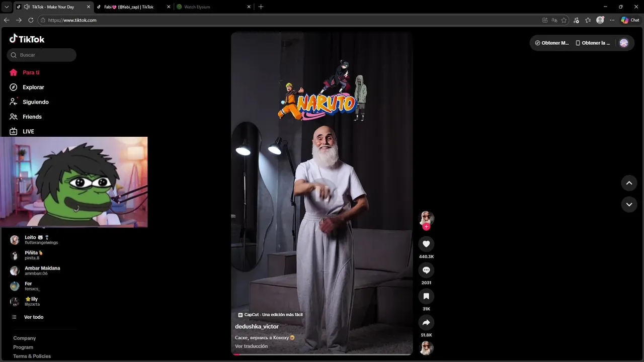The image size is (644, 362).
Task: Open the browser profile avatar
Action: point(600,20)
